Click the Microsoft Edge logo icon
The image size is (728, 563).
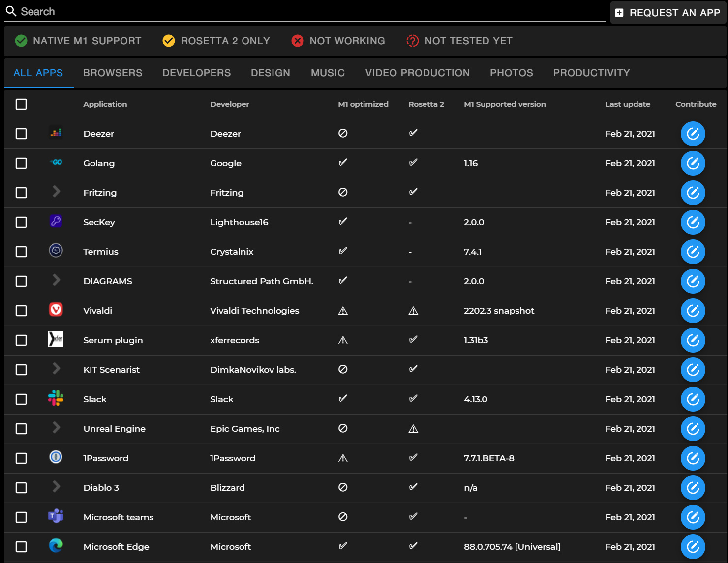pyautogui.click(x=56, y=546)
